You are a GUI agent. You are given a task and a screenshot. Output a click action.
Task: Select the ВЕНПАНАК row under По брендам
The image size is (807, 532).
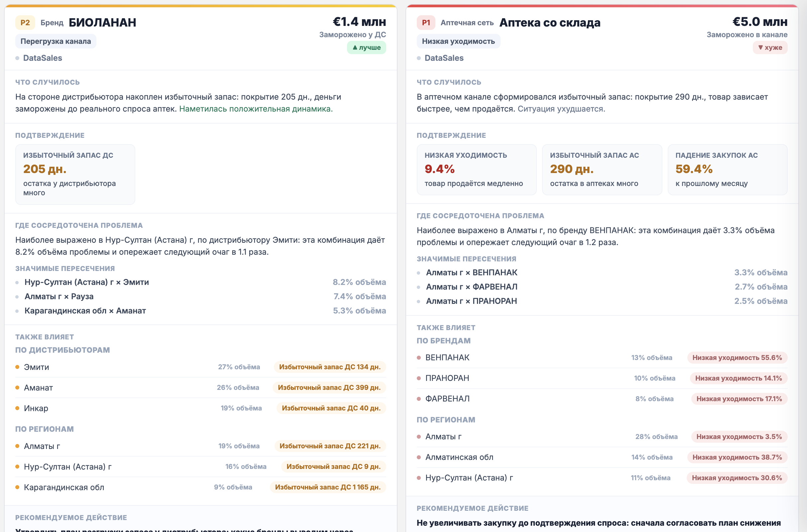(x=602, y=358)
